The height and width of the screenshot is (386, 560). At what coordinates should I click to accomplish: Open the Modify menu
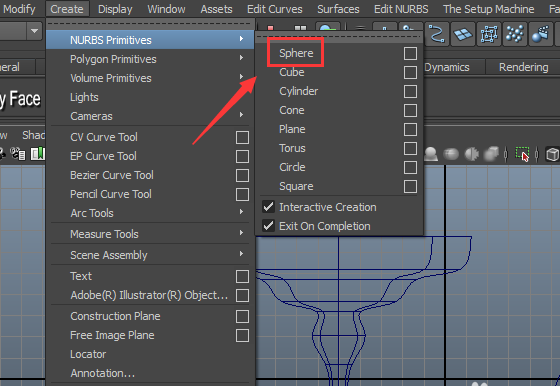(19, 9)
